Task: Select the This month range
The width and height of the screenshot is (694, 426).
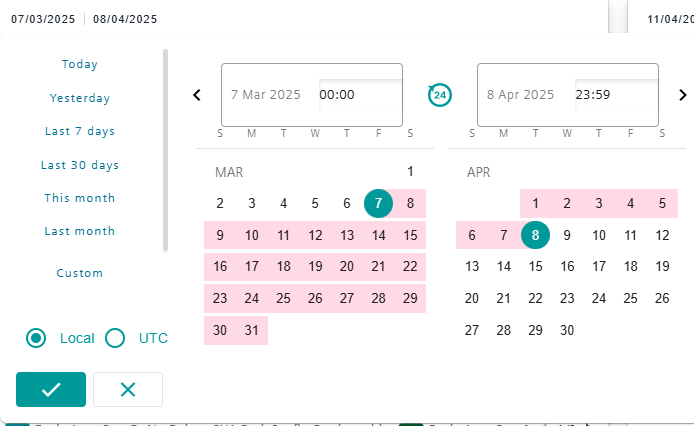Action: (x=80, y=198)
